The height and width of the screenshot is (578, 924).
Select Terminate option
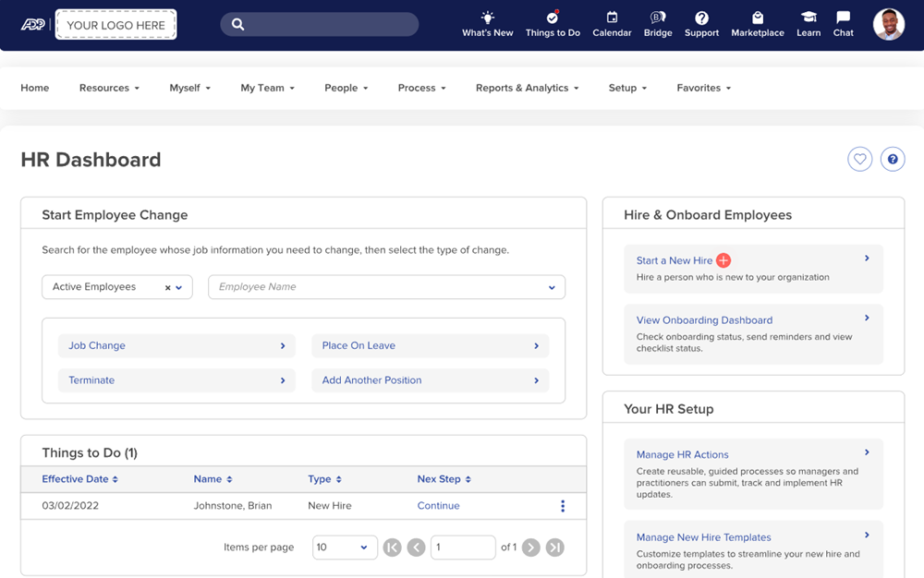(x=176, y=380)
